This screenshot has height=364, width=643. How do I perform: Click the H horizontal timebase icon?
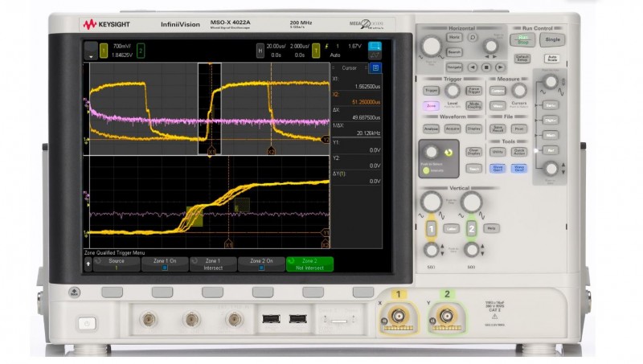point(260,51)
